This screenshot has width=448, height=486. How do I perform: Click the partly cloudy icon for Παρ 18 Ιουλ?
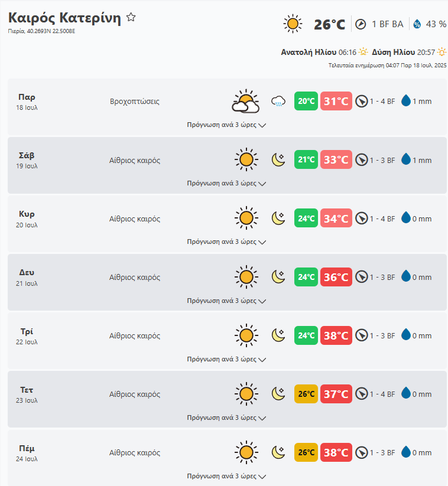(x=246, y=102)
